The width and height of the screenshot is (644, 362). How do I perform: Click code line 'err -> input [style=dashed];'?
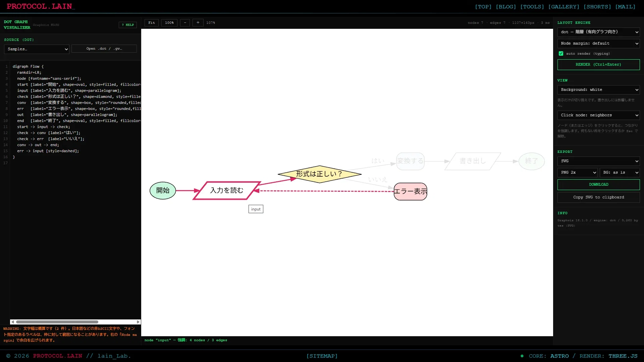point(48,151)
